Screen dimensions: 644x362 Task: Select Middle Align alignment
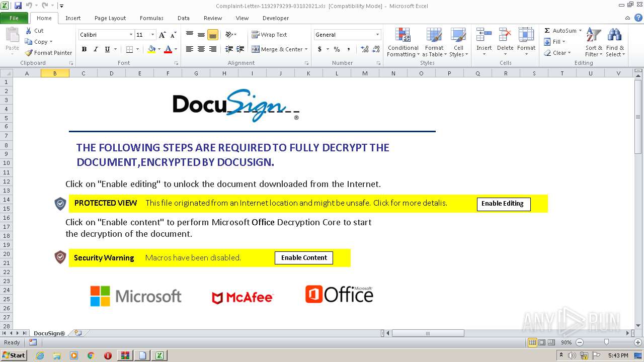(x=201, y=35)
